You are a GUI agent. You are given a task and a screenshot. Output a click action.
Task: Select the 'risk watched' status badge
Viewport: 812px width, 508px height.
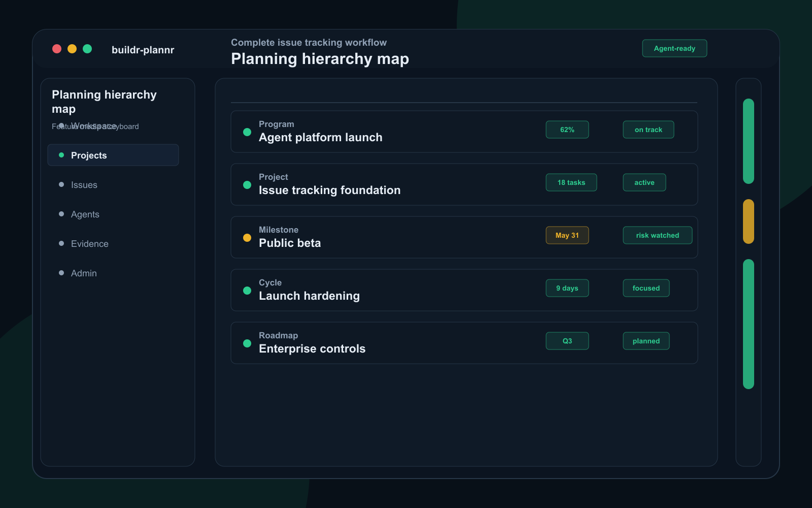click(658, 235)
